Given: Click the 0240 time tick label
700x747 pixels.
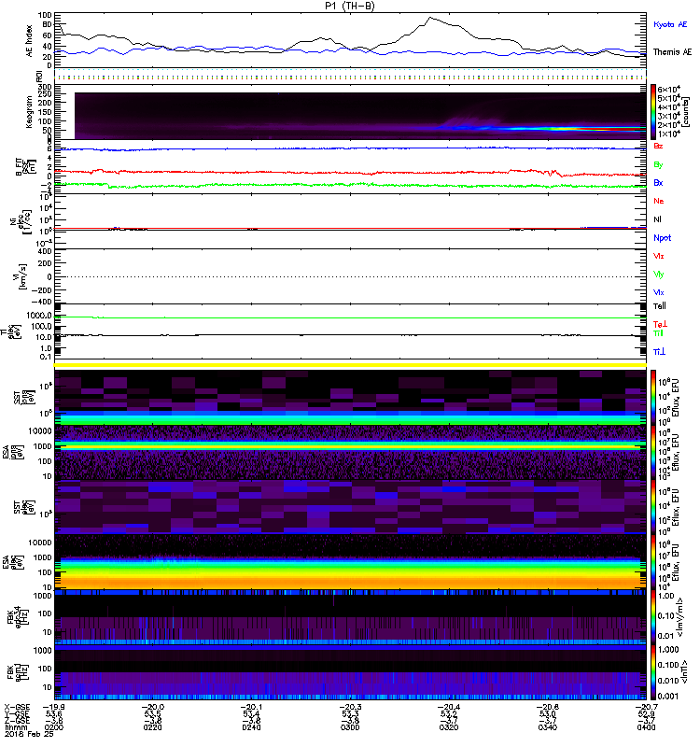Looking at the screenshot, I should (251, 727).
